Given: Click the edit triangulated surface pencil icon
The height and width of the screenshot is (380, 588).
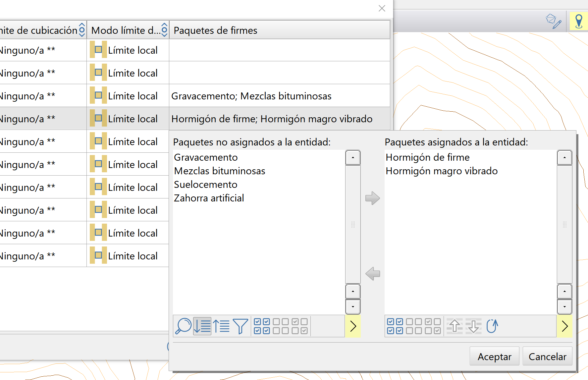Looking at the screenshot, I should [553, 21].
